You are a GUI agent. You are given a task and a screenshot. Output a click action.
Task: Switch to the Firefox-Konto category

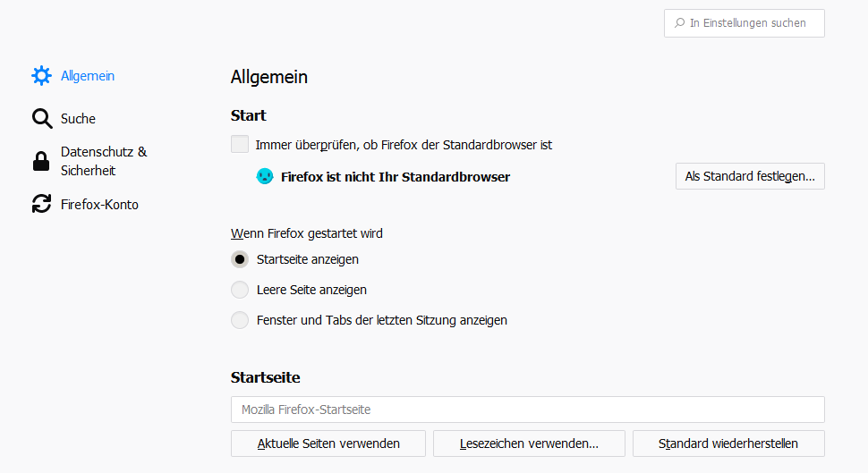[x=99, y=204]
